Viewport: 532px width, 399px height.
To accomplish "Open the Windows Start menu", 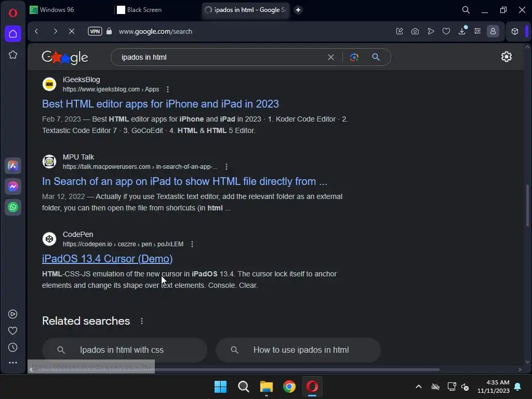I will (x=220, y=387).
